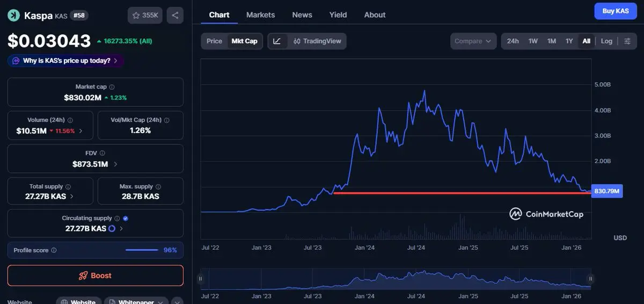Show Circulating supply info icon
644x304 pixels.
(117, 219)
